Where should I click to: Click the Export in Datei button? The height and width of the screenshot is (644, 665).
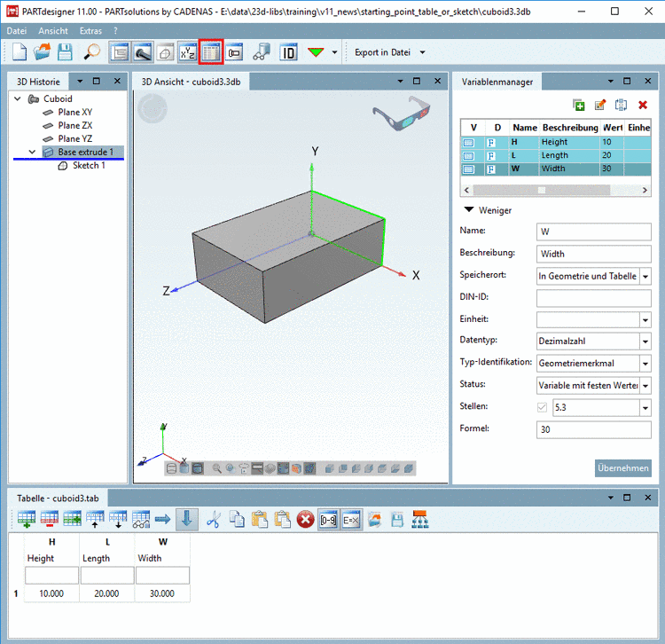pos(382,52)
